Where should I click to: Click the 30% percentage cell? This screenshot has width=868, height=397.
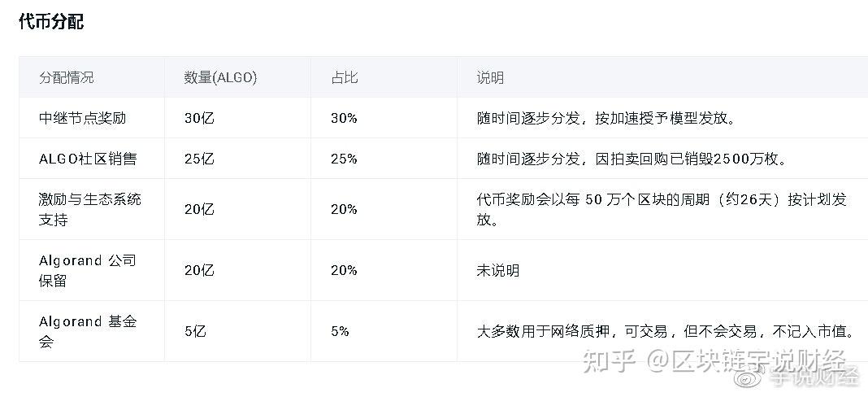pyautogui.click(x=344, y=118)
